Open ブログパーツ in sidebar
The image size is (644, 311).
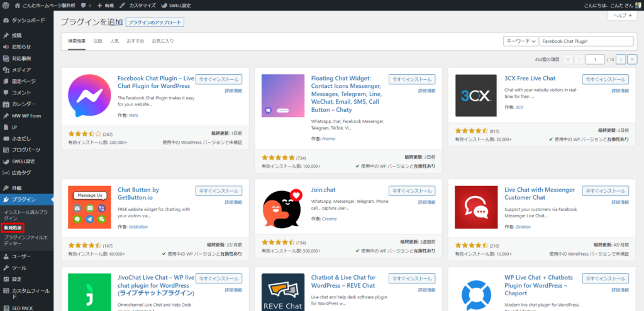click(x=26, y=150)
